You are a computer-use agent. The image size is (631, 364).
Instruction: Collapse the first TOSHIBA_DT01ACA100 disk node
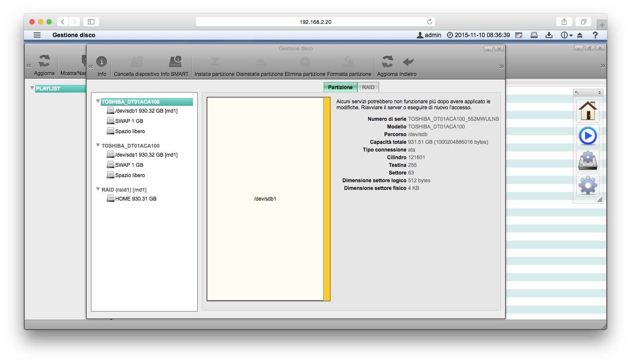point(98,102)
